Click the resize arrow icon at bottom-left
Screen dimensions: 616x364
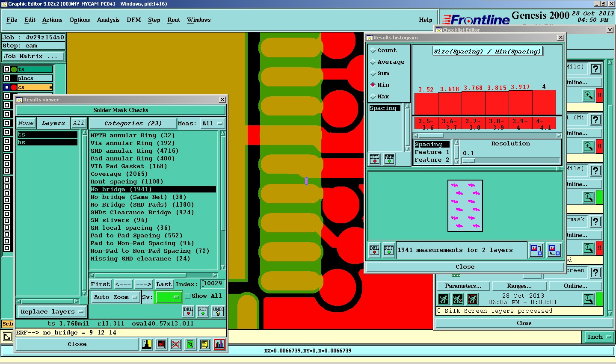pyautogui.click(x=7, y=337)
